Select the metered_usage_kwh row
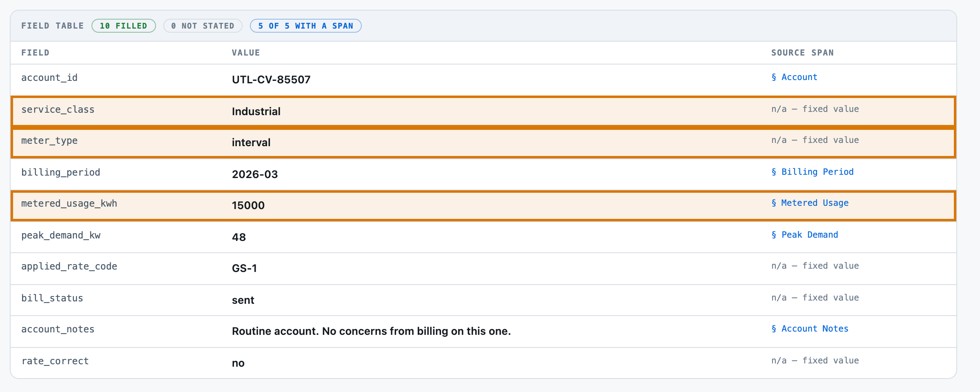The image size is (980, 392). [x=483, y=205]
